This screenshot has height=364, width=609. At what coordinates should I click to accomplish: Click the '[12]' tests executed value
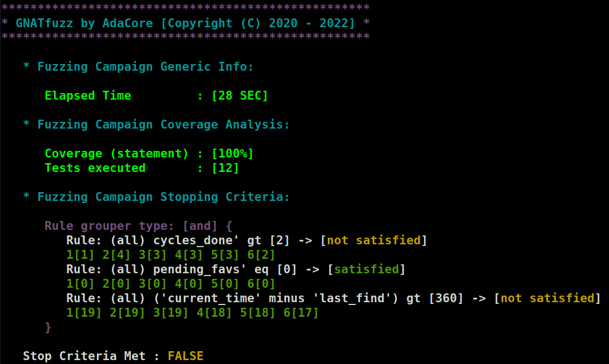(225, 168)
